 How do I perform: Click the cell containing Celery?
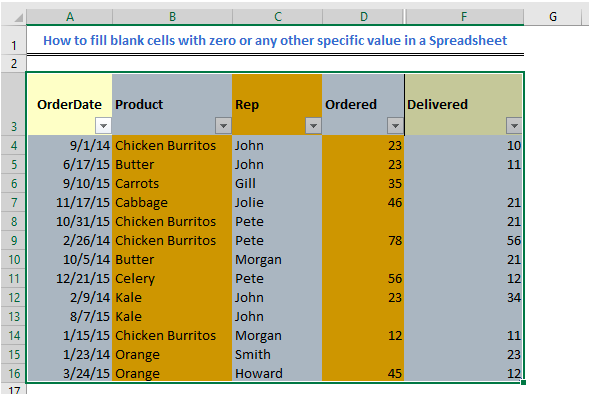172,278
